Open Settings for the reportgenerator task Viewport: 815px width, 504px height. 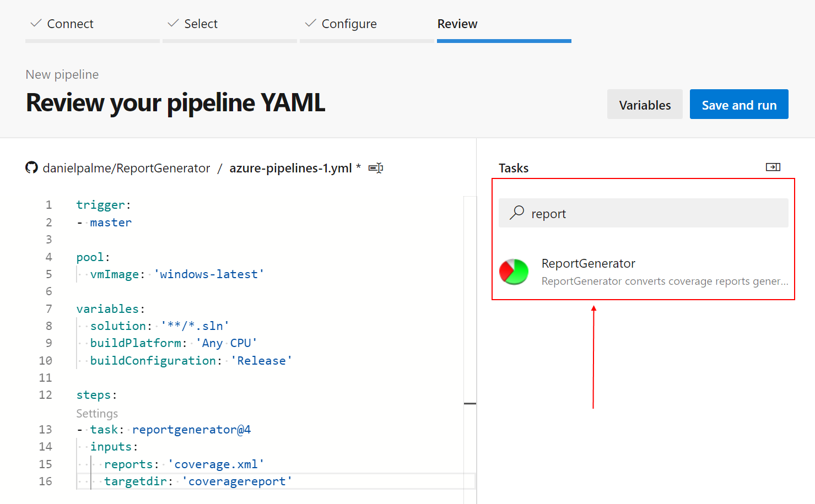[97, 413]
